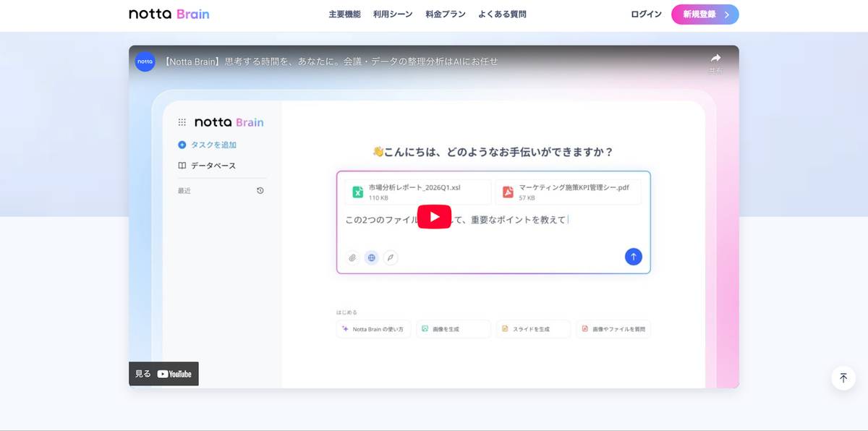Switch to the よくある質問 section
Image resolution: width=868 pixels, height=431 pixels.
pos(503,14)
